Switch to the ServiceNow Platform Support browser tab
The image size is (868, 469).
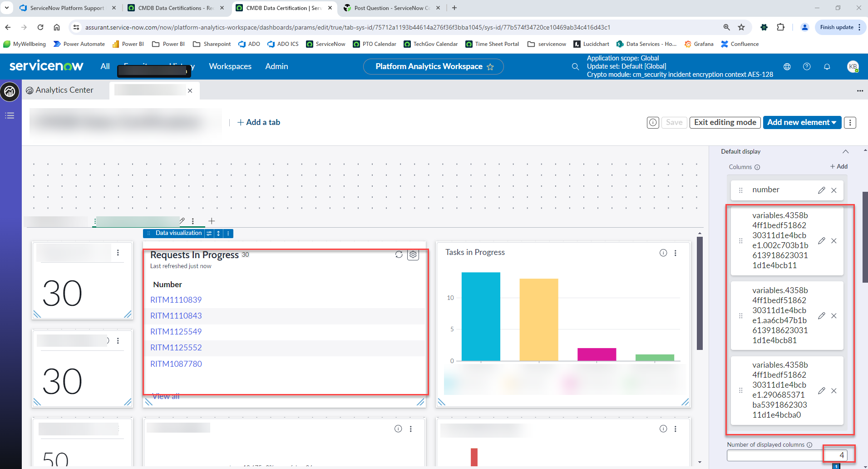pos(66,8)
